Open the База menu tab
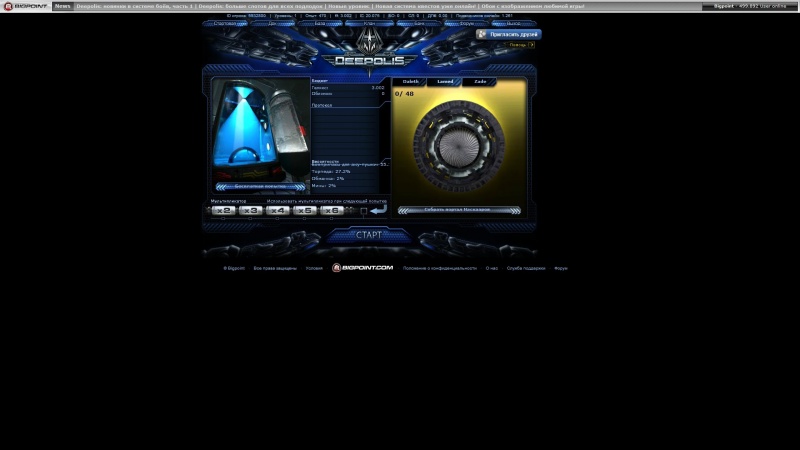 coord(320,23)
